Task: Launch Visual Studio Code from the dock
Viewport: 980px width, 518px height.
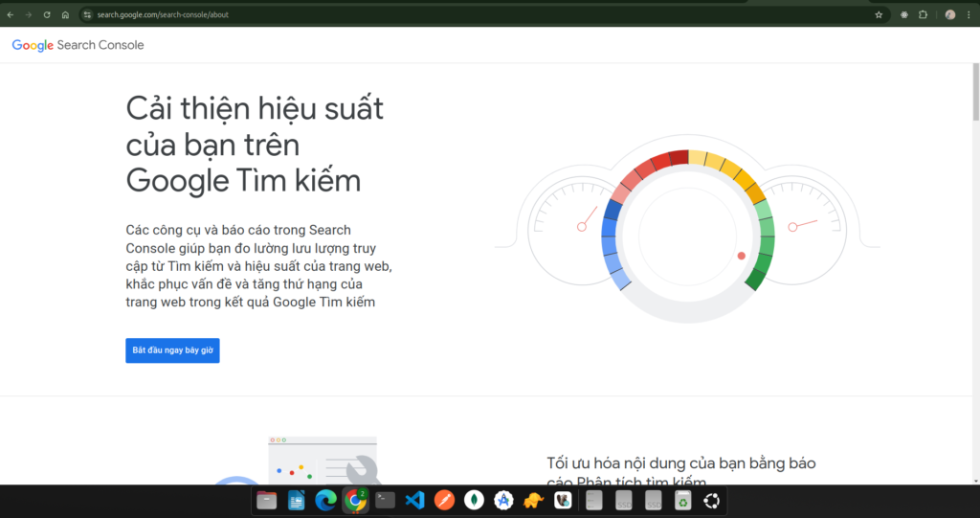Action: click(x=415, y=501)
